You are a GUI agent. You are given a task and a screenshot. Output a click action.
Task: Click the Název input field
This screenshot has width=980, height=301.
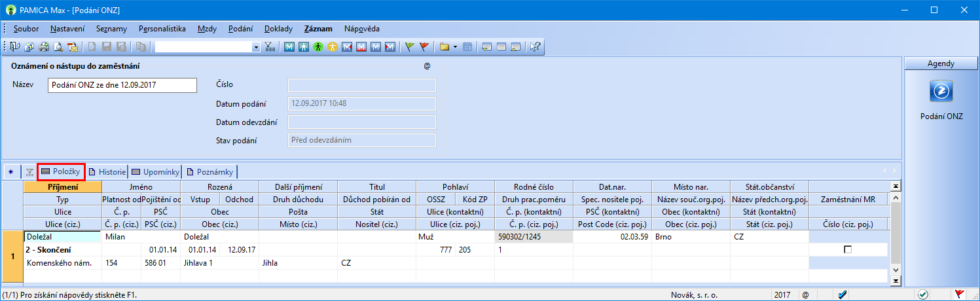[122, 85]
